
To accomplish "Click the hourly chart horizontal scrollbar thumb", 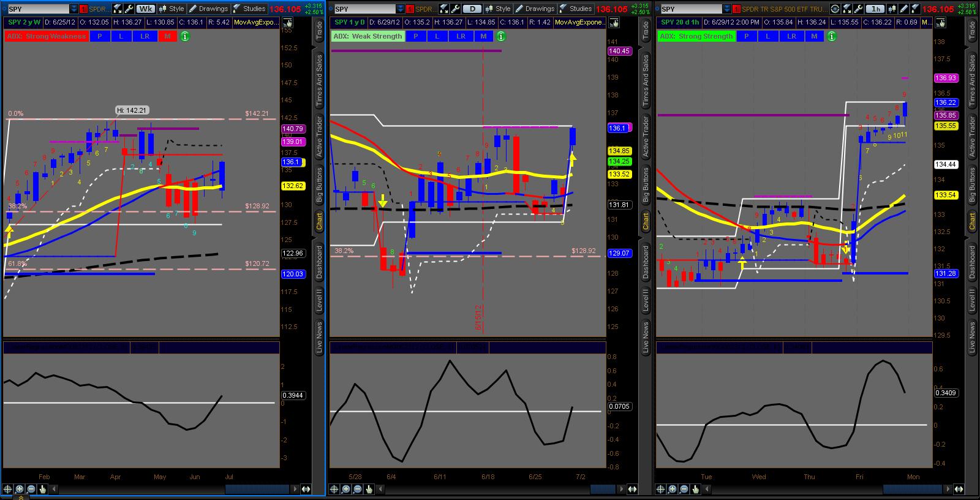I will (x=913, y=489).
